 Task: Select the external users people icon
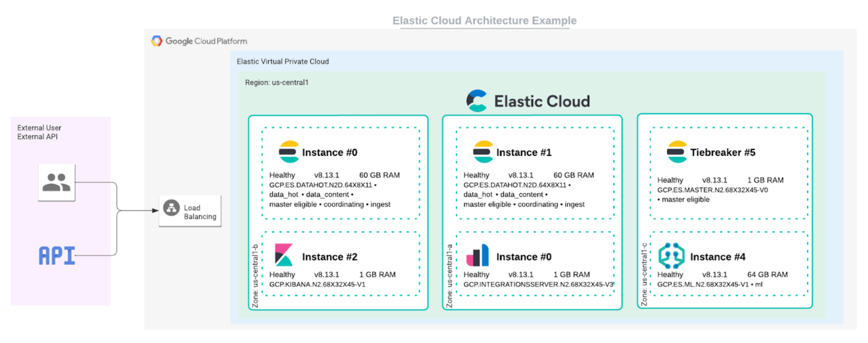(x=57, y=182)
